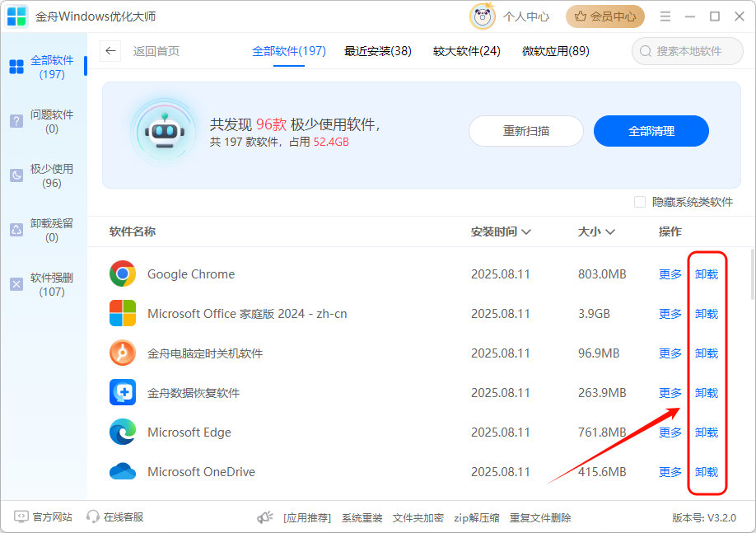Click the megaphone recommendation icon
756x533 pixels.
pos(264,517)
